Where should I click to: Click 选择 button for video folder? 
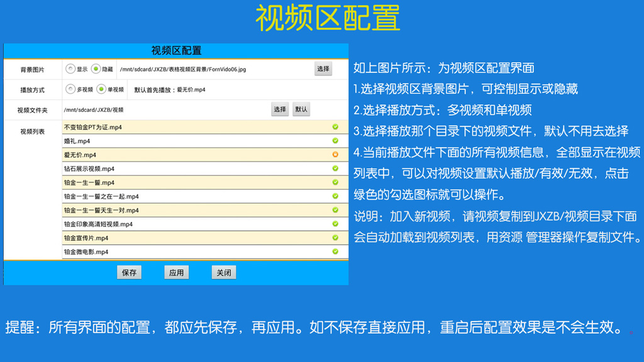coord(280,109)
